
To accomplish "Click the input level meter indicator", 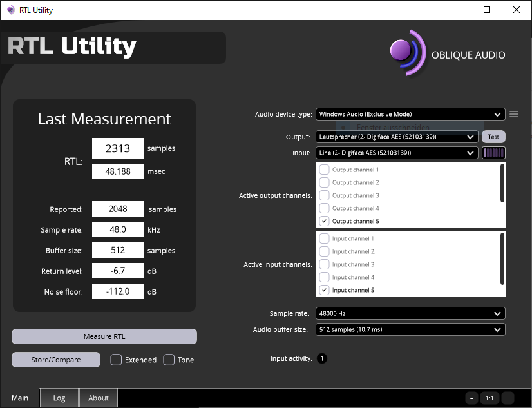I will [x=493, y=153].
